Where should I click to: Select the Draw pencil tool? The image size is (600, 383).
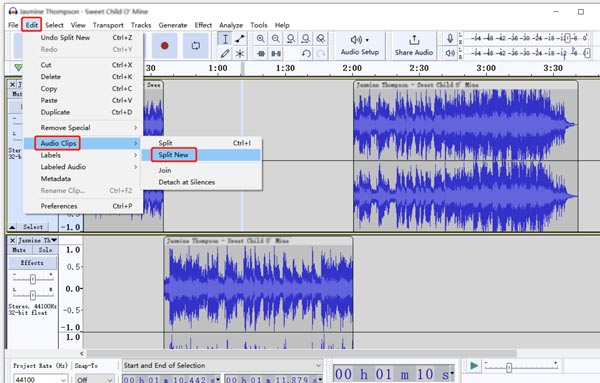(225, 54)
